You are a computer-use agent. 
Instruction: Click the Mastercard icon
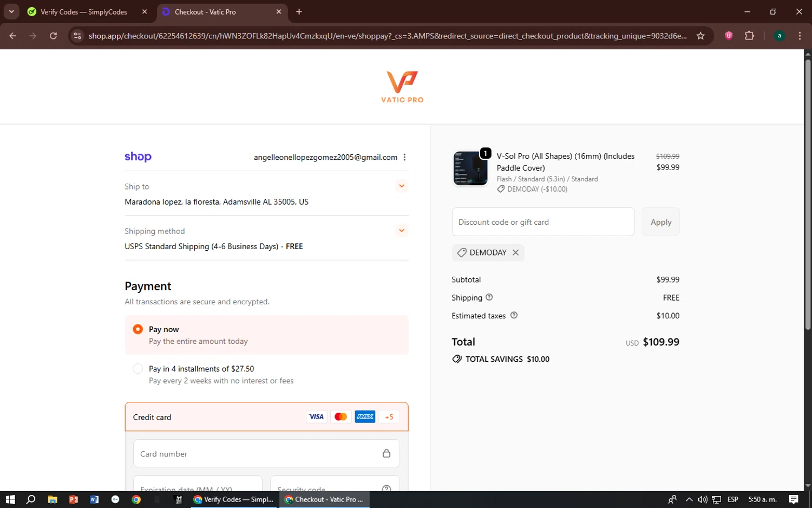click(x=340, y=416)
